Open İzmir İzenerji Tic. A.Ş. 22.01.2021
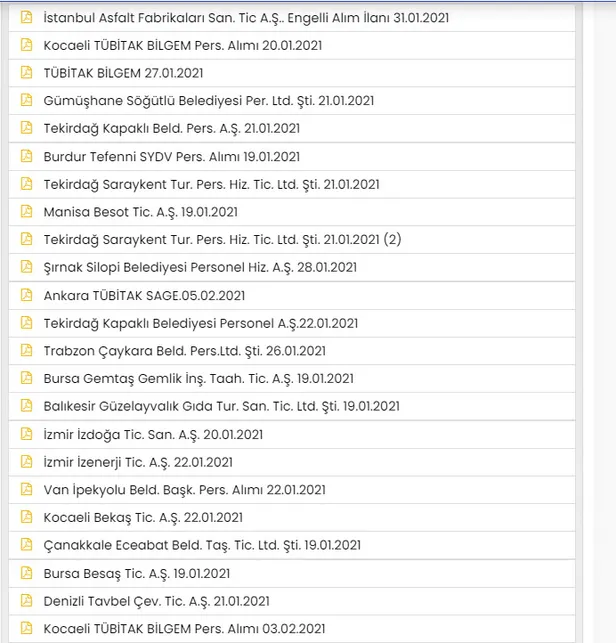Screen dimensions: 616x643 click(138, 462)
